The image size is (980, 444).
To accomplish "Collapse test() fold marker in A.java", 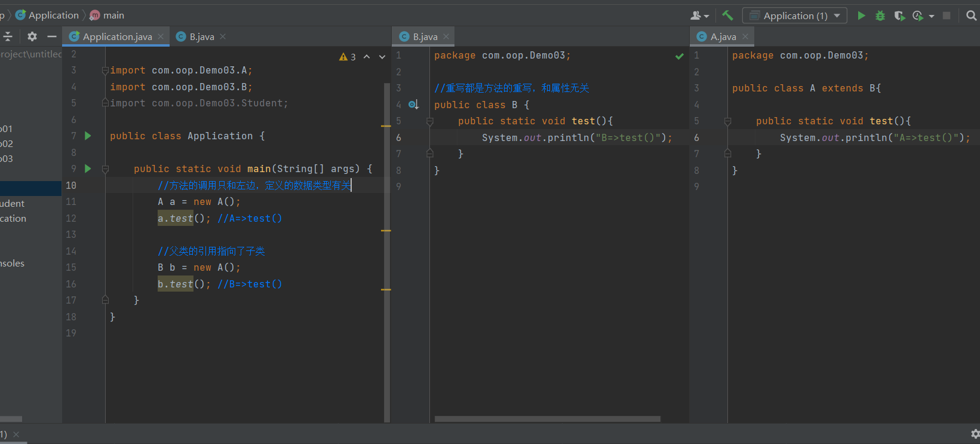I will point(727,121).
